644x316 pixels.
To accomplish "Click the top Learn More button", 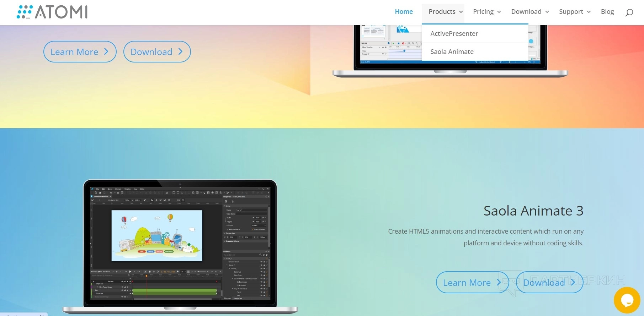I will (x=80, y=52).
